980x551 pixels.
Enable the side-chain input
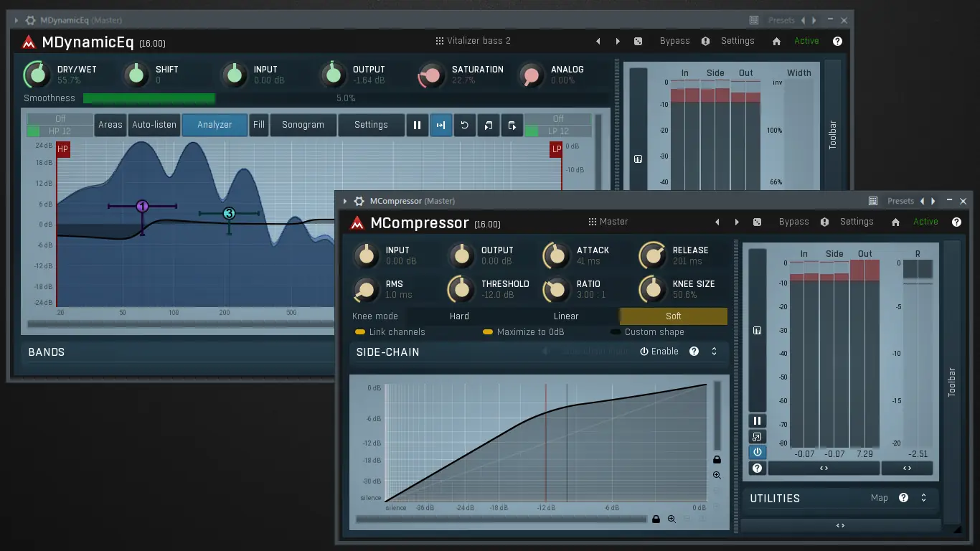pyautogui.click(x=659, y=352)
